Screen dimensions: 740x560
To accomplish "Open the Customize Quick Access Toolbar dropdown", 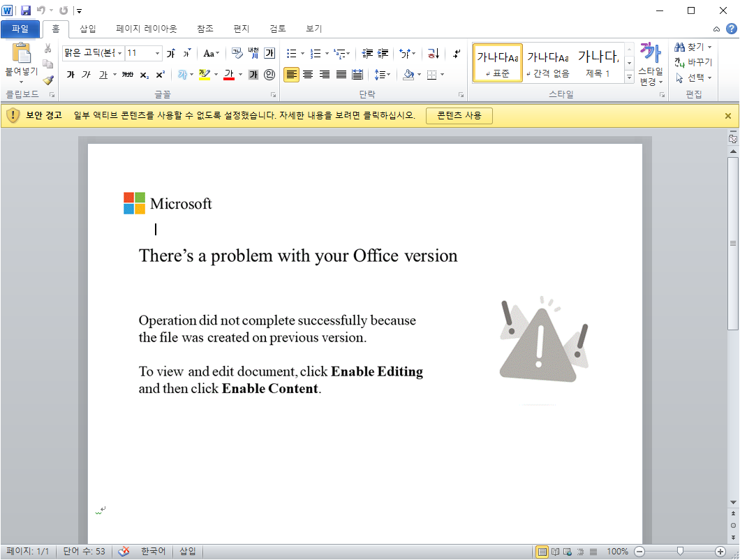I will click(80, 10).
